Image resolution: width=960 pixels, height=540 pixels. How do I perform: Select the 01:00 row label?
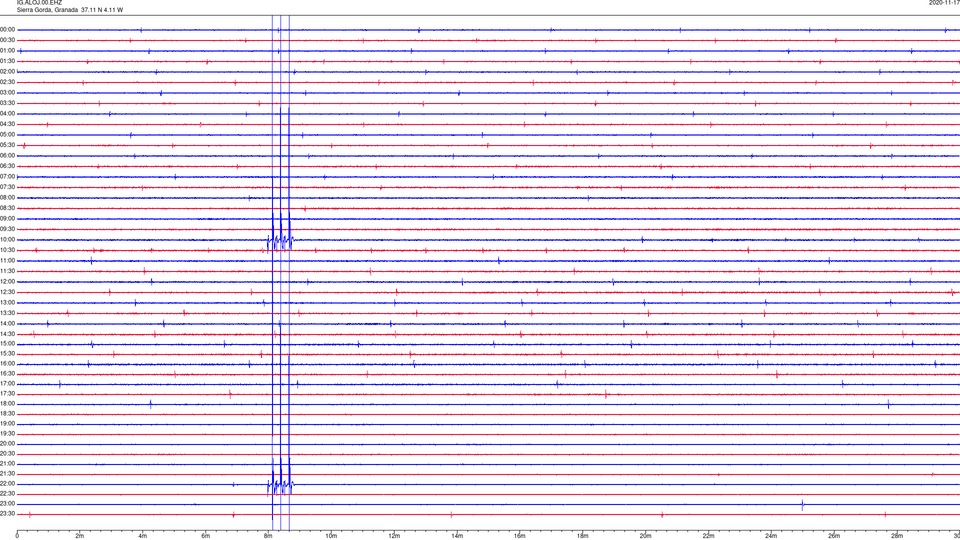pos(7,51)
